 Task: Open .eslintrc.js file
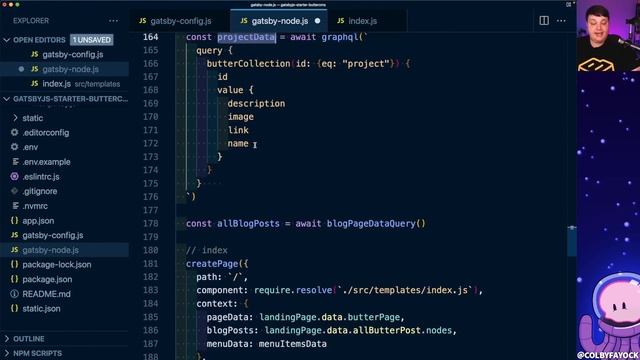tap(41, 177)
